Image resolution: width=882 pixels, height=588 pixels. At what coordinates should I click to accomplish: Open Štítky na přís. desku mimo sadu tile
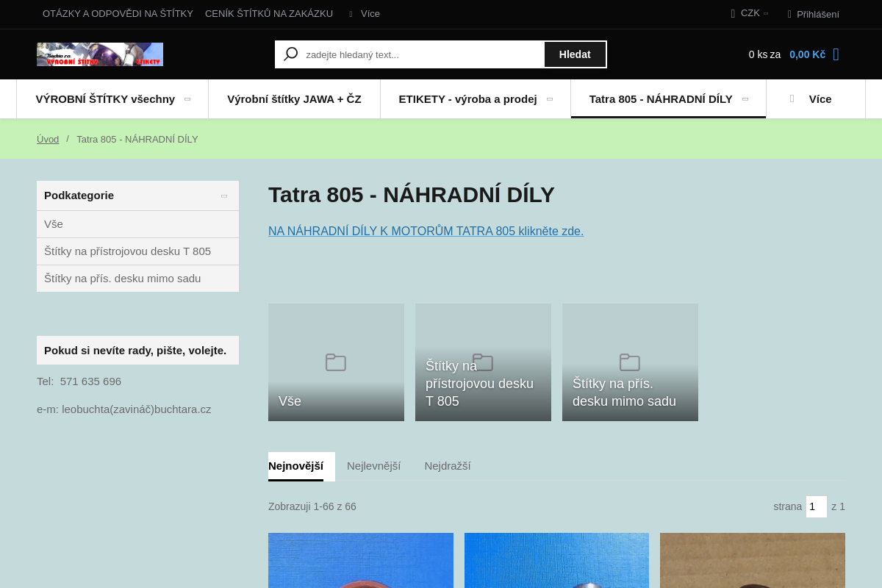point(630,362)
